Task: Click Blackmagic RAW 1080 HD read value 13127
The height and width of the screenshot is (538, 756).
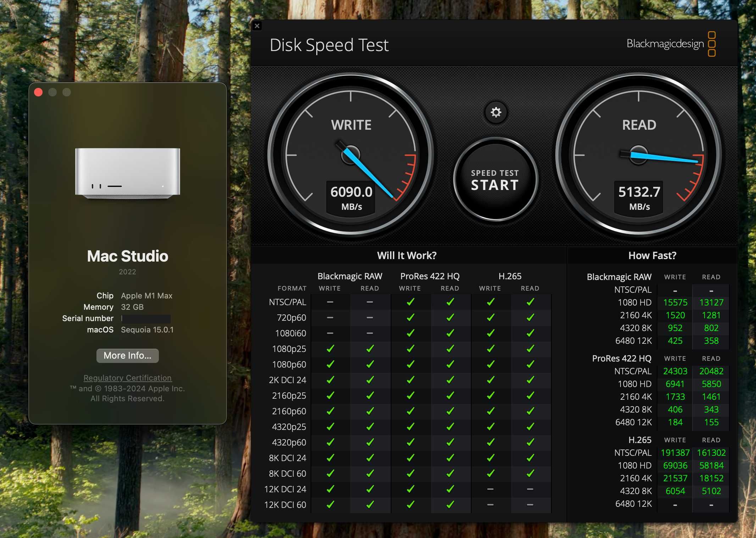Action: pos(711,302)
